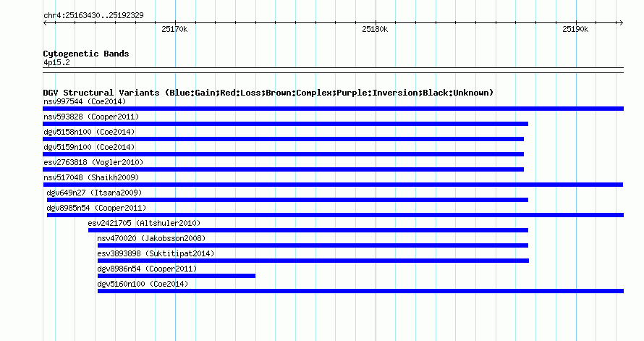The height and width of the screenshot is (341, 644).
Task: Open esv2763818 (Vogler2010) variant label
Action: tap(93, 162)
